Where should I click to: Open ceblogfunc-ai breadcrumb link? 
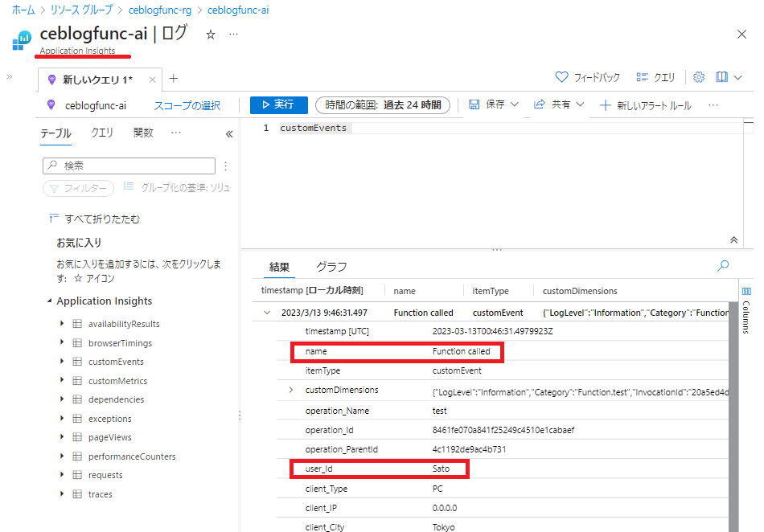[x=238, y=10]
